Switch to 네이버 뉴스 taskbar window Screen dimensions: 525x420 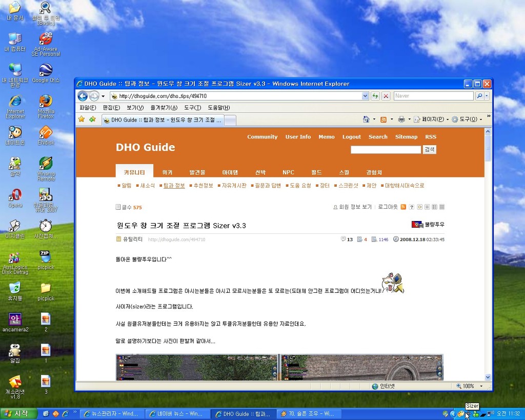177,414
